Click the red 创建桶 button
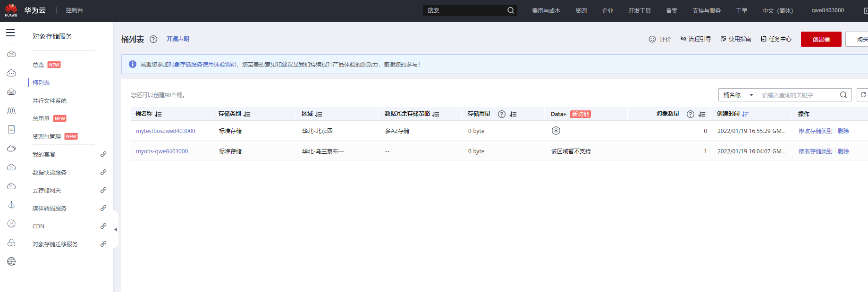This screenshot has width=868, height=292. [821, 39]
